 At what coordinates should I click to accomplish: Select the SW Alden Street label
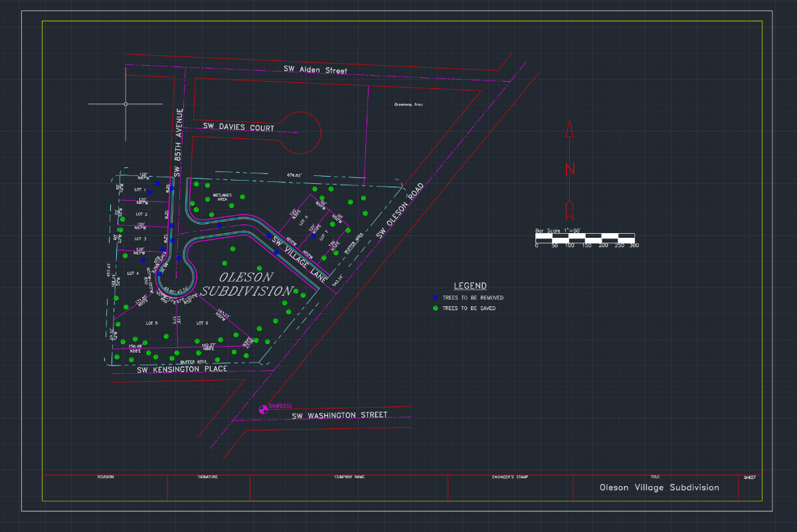pos(315,70)
